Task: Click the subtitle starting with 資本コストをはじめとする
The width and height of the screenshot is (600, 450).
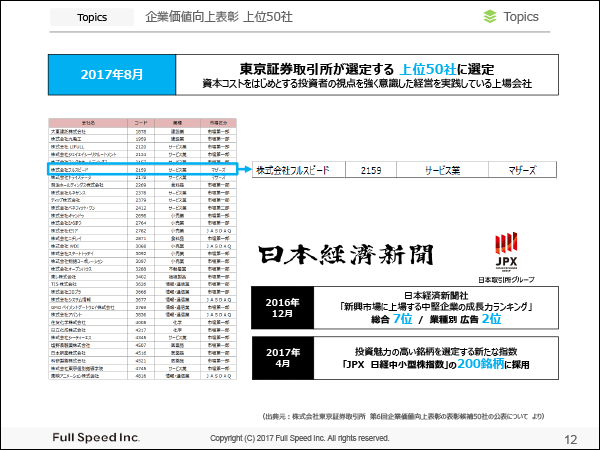Action: [x=367, y=83]
